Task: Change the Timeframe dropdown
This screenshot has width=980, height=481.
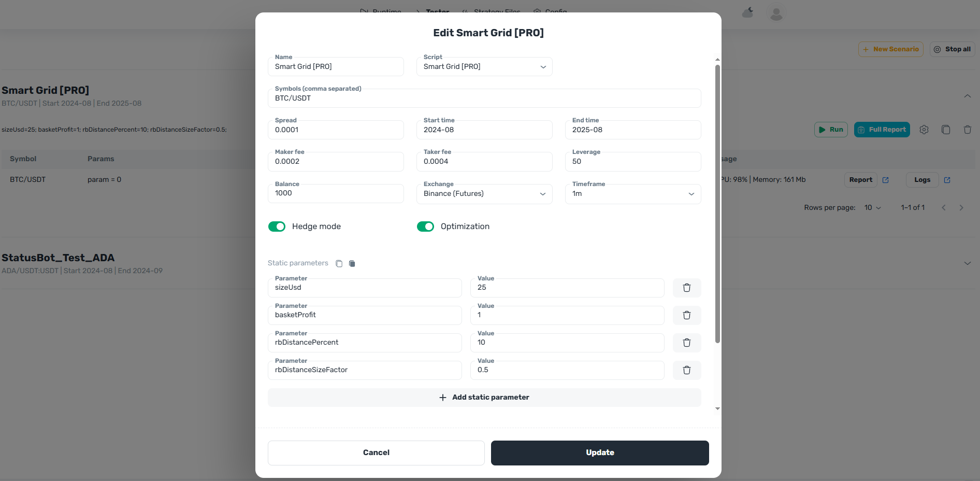Action: [x=632, y=194]
